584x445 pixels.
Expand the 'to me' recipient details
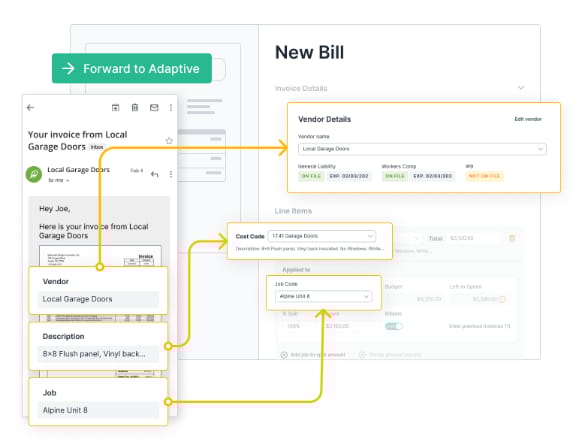pyautogui.click(x=59, y=180)
